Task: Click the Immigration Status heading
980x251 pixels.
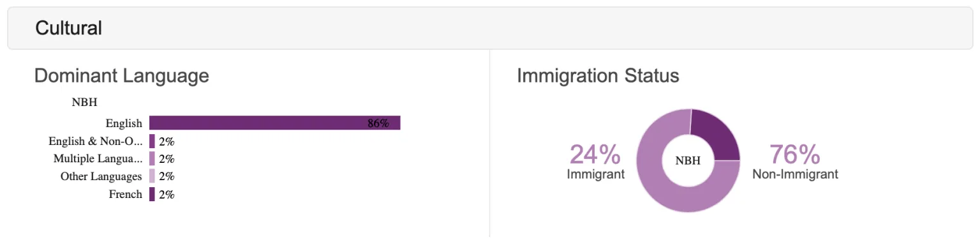Action: pyautogui.click(x=598, y=76)
